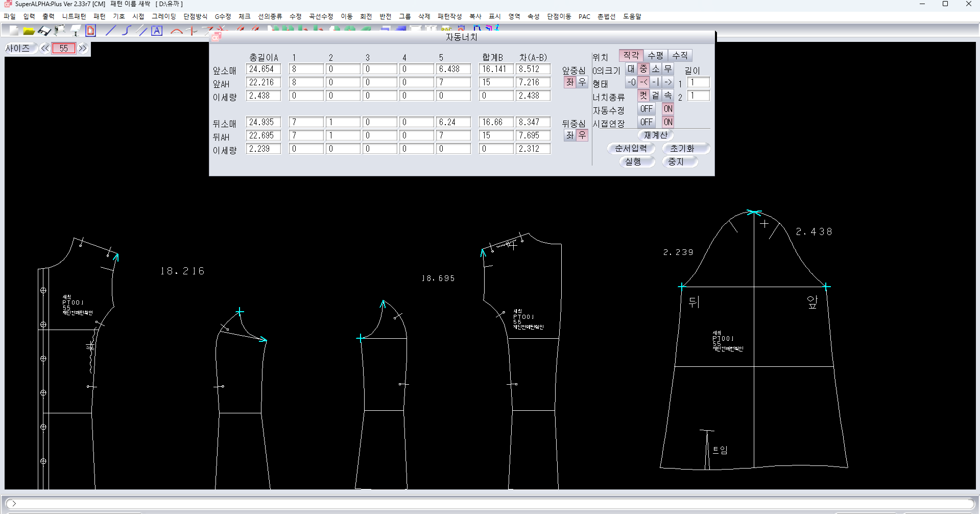Select the parallel lines tool

click(x=142, y=31)
